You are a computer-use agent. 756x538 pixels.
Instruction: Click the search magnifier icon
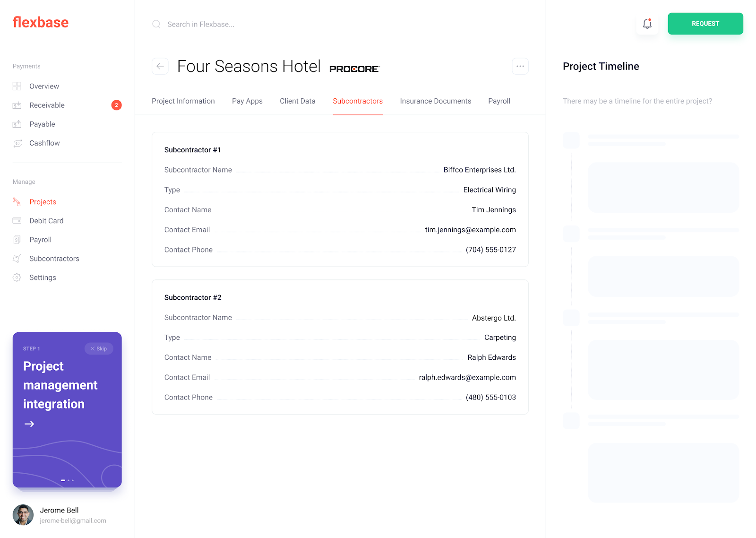[156, 24]
